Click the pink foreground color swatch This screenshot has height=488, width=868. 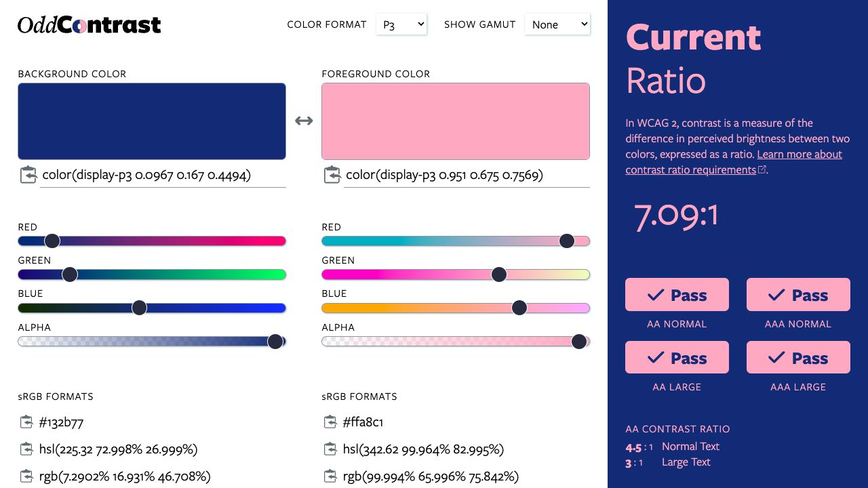tap(456, 121)
